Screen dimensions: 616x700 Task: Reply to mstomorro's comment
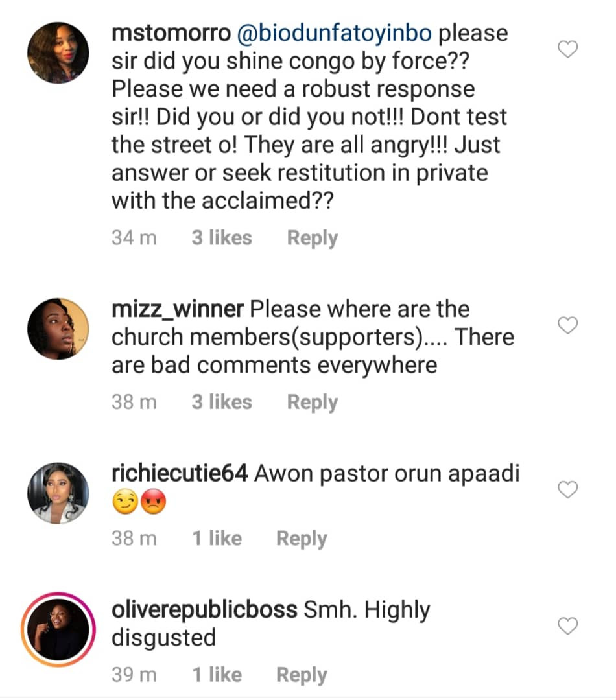(313, 238)
